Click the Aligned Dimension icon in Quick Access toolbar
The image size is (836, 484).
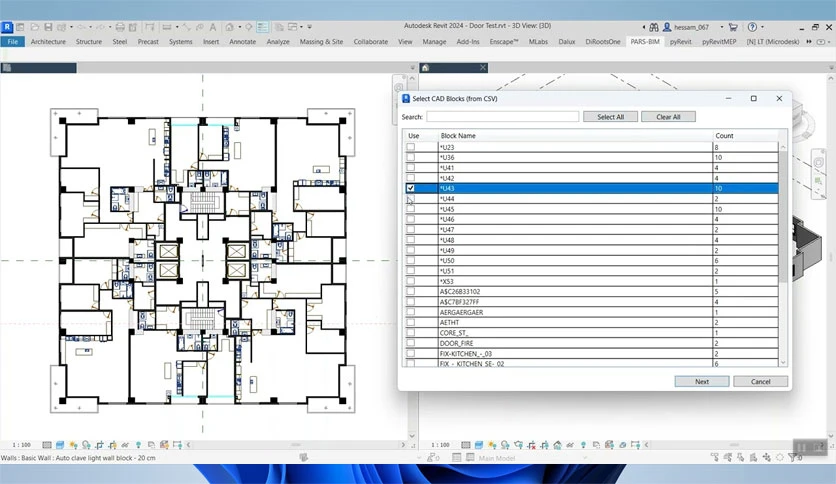point(186,27)
